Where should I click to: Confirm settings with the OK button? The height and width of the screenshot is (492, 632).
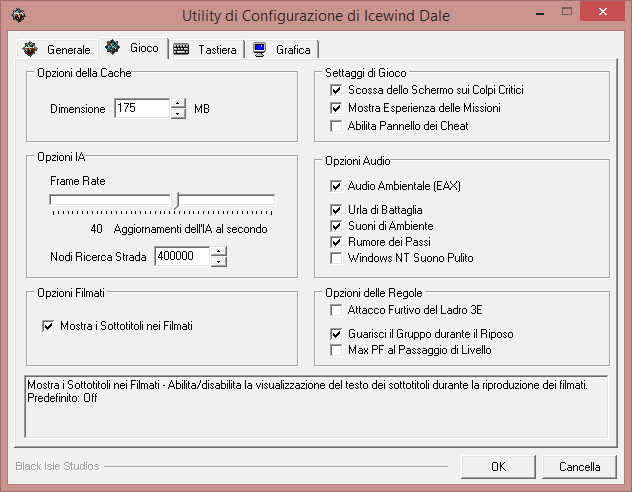(x=498, y=467)
